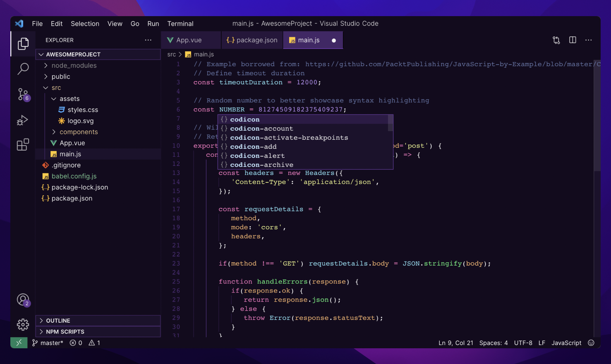Viewport: 611px width, 364px height.
Task: Open the File menu
Action: pos(37,24)
